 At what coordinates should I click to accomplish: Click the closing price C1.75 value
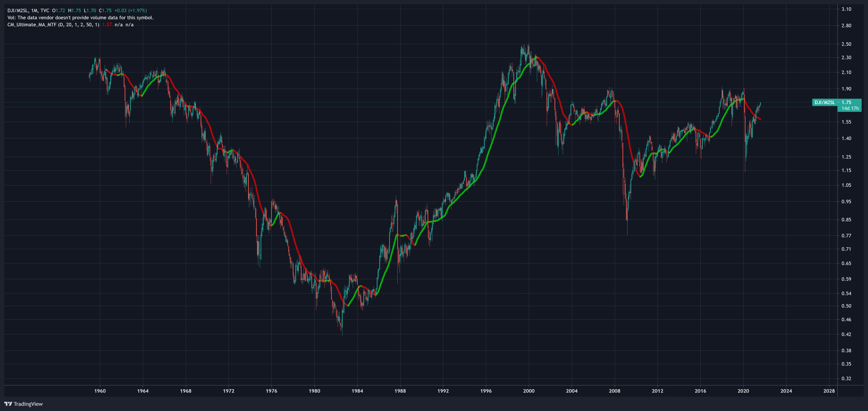coord(105,10)
